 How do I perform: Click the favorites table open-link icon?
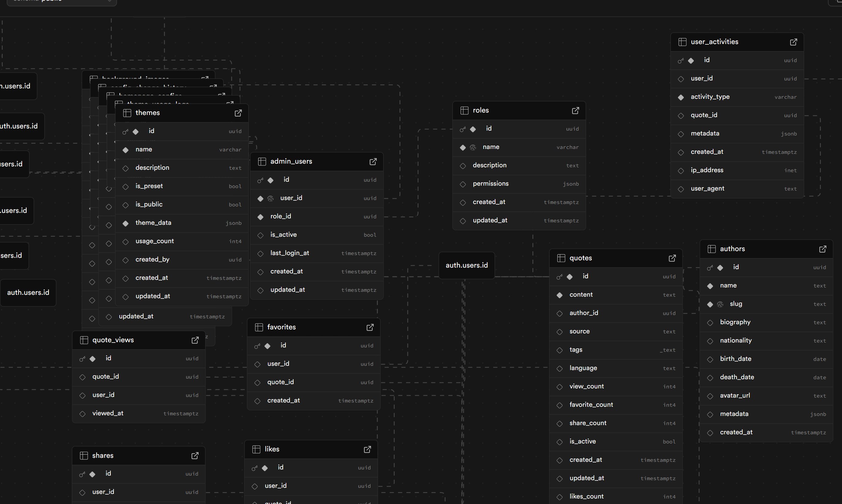tap(370, 327)
